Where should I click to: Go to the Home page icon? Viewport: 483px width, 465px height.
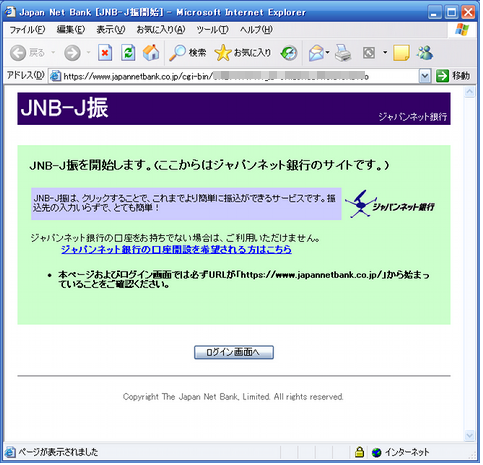[x=151, y=53]
